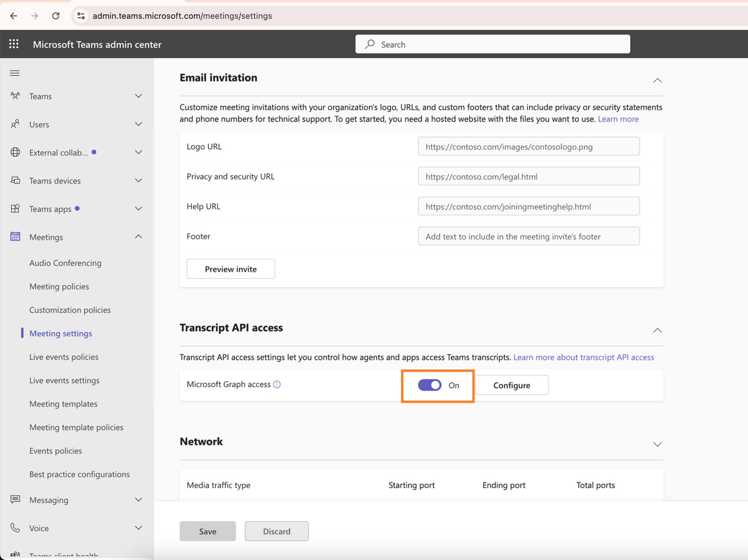
Task: Expand the Users navigation chevron
Action: pos(138,124)
